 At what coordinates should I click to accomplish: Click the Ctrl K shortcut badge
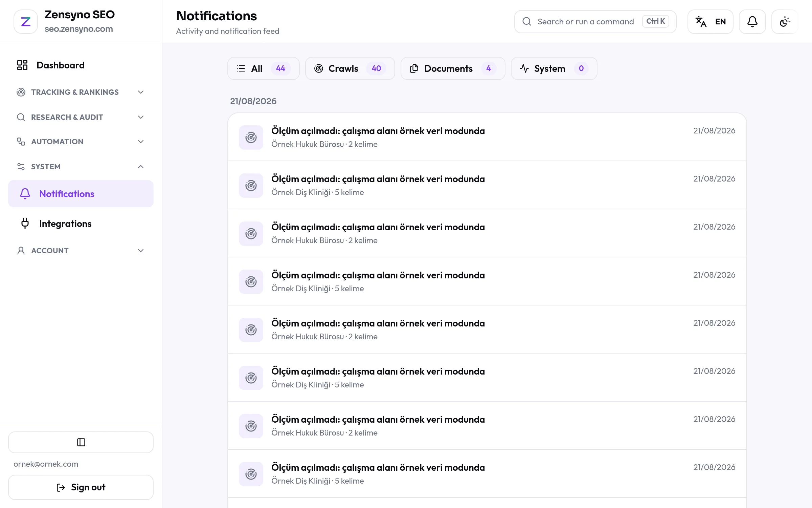655,21
